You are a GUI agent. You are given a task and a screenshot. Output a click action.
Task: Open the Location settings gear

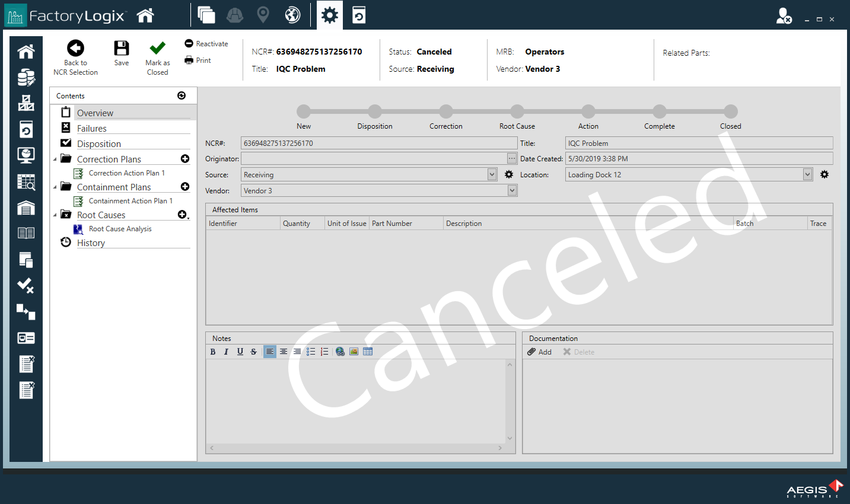point(824,174)
